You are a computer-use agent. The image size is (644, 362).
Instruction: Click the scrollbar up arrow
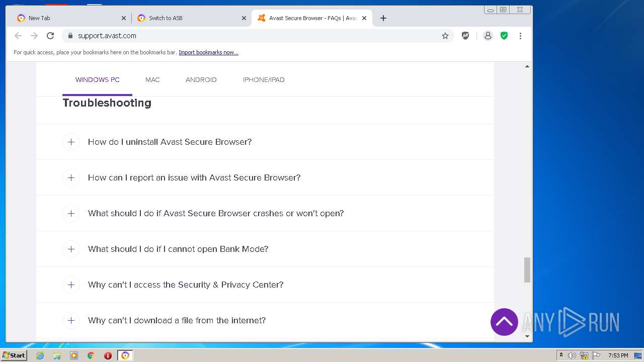[x=527, y=66]
